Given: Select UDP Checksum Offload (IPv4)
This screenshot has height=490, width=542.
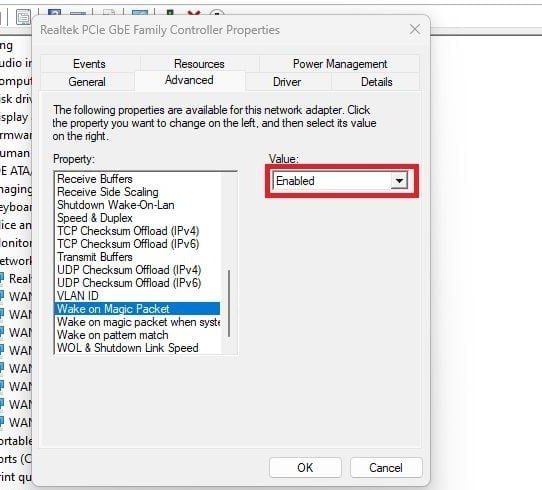Looking at the screenshot, I should [137, 270].
